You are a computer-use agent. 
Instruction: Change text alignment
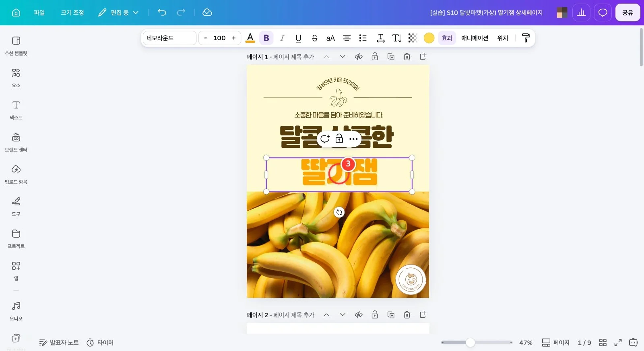coord(347,38)
